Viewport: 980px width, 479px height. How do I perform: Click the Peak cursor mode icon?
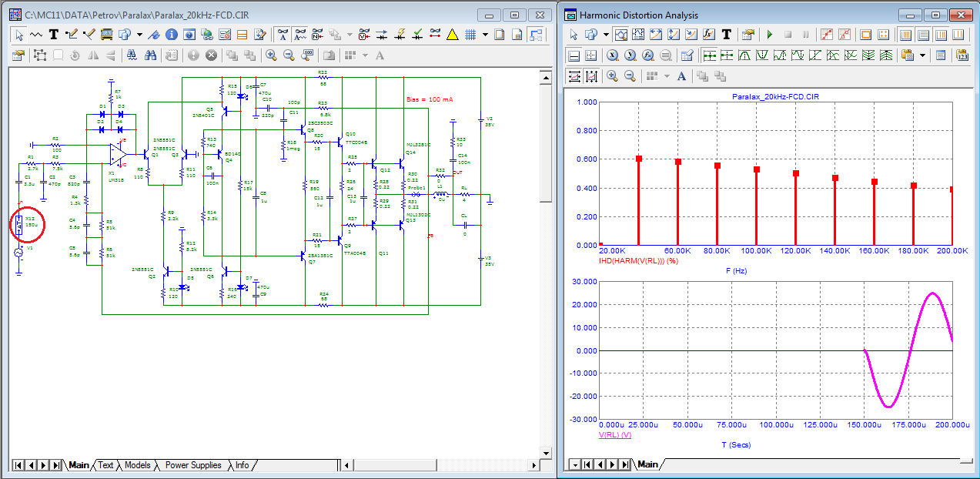744,55
